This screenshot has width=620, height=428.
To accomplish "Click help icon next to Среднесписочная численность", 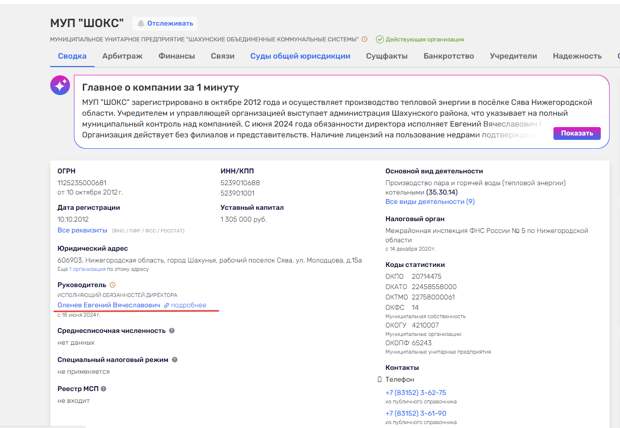I will (x=172, y=330).
